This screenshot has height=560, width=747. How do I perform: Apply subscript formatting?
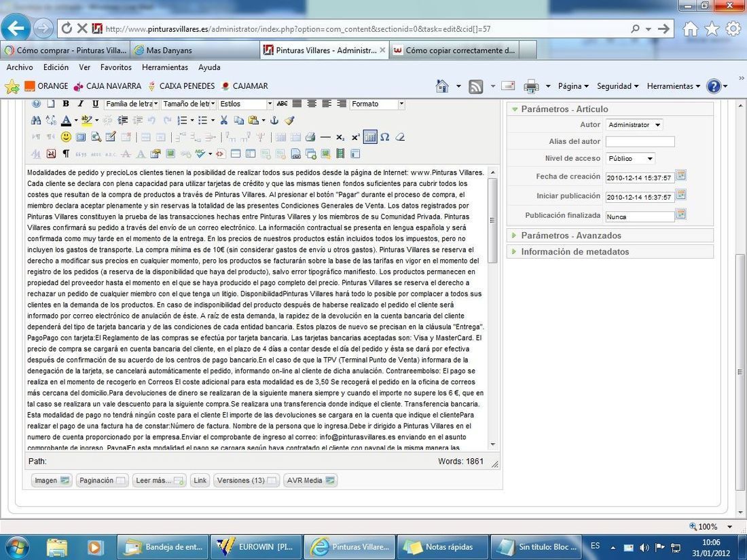tap(340, 137)
